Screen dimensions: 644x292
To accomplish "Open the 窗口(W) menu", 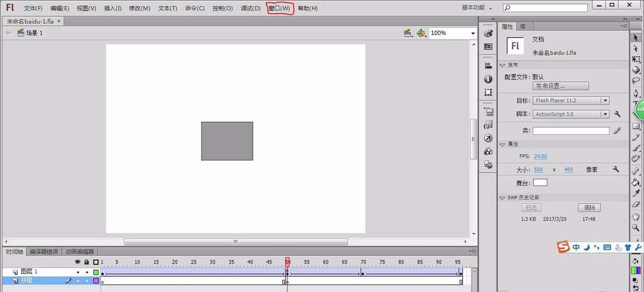I will 279,8.
